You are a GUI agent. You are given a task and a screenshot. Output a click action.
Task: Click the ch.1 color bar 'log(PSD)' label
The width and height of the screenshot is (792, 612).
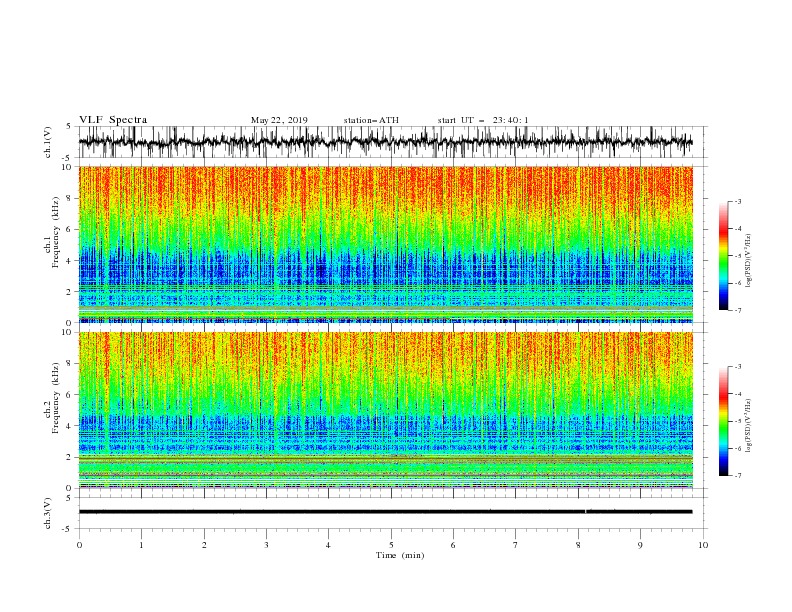pyautogui.click(x=749, y=261)
